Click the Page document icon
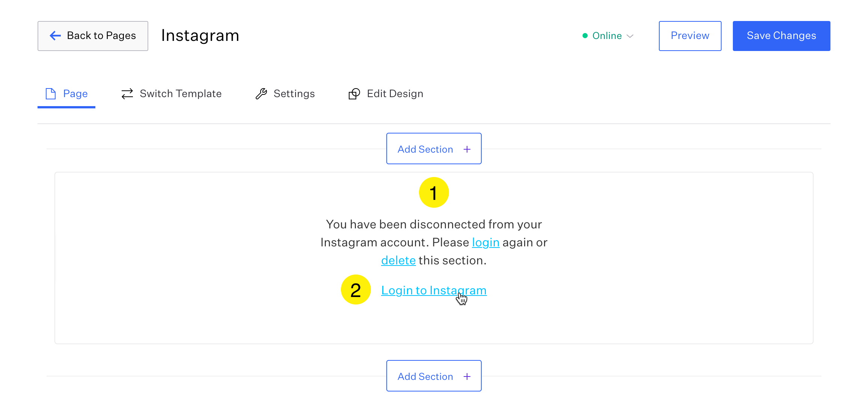The width and height of the screenshot is (868, 420). (x=51, y=94)
